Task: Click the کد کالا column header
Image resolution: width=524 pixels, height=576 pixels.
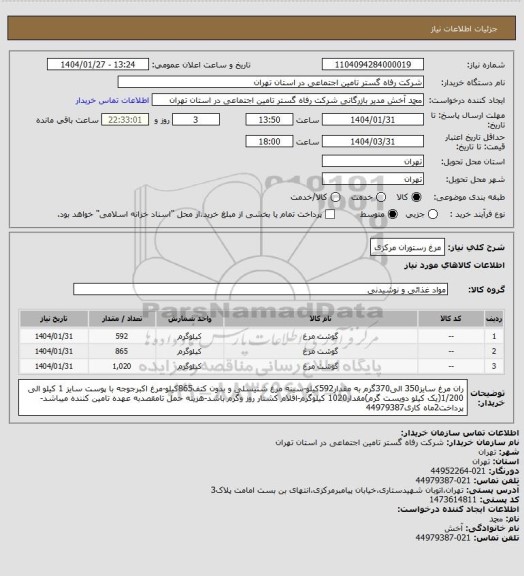Action: (451, 319)
